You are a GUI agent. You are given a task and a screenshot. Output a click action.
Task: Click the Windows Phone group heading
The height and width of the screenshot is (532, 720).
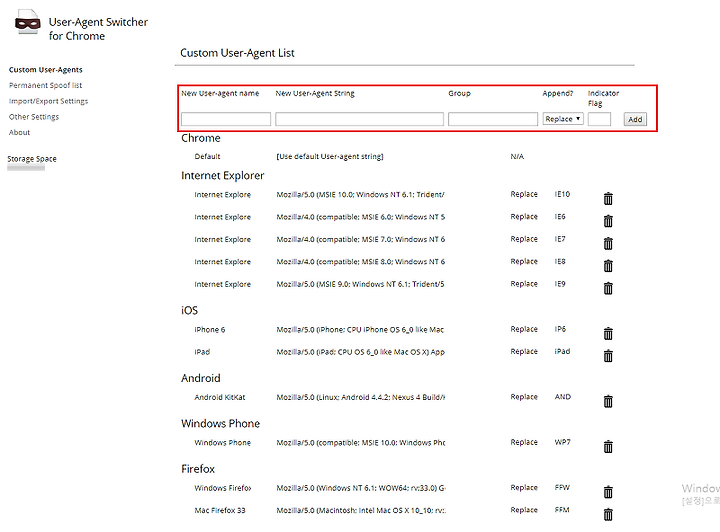tap(220, 423)
